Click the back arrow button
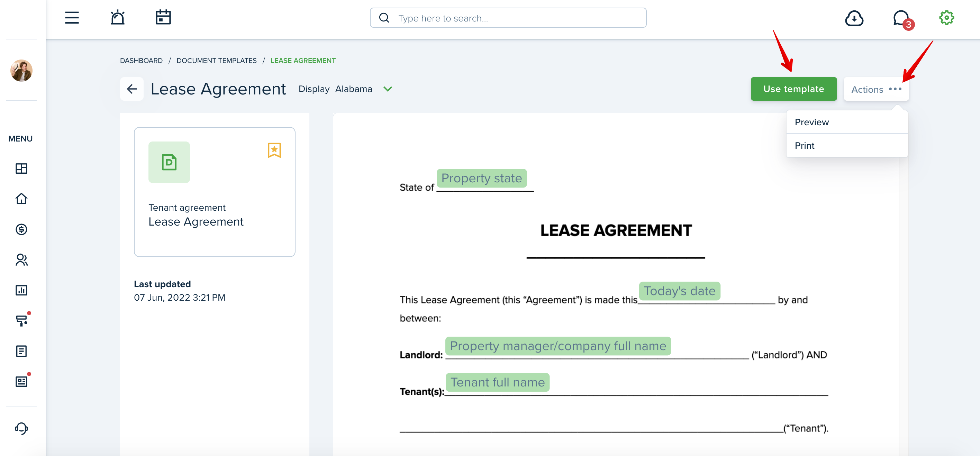Image resolution: width=980 pixels, height=456 pixels. click(131, 89)
